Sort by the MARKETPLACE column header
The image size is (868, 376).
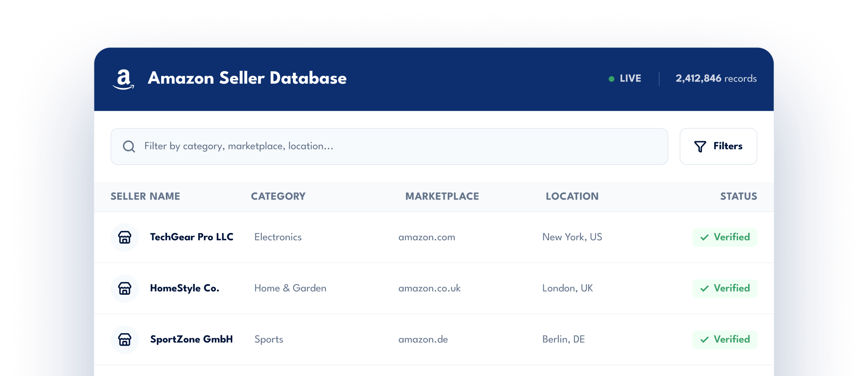pos(442,196)
